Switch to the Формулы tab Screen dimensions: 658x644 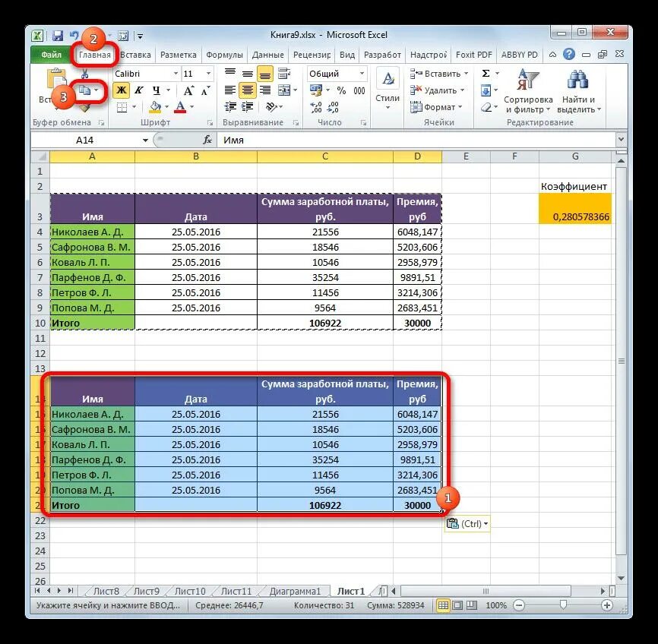tap(224, 55)
